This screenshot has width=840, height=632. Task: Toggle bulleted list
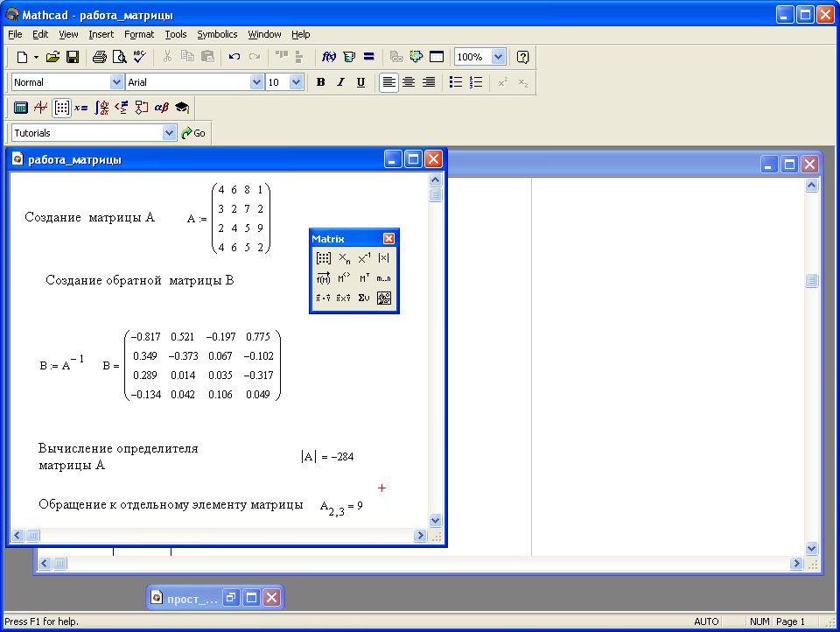(456, 82)
